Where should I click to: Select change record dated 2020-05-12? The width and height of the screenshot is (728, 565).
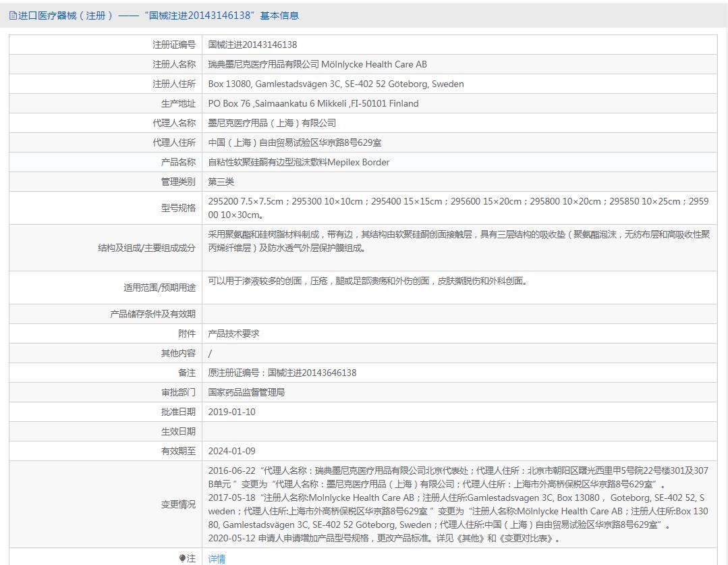pyautogui.click(x=385, y=537)
